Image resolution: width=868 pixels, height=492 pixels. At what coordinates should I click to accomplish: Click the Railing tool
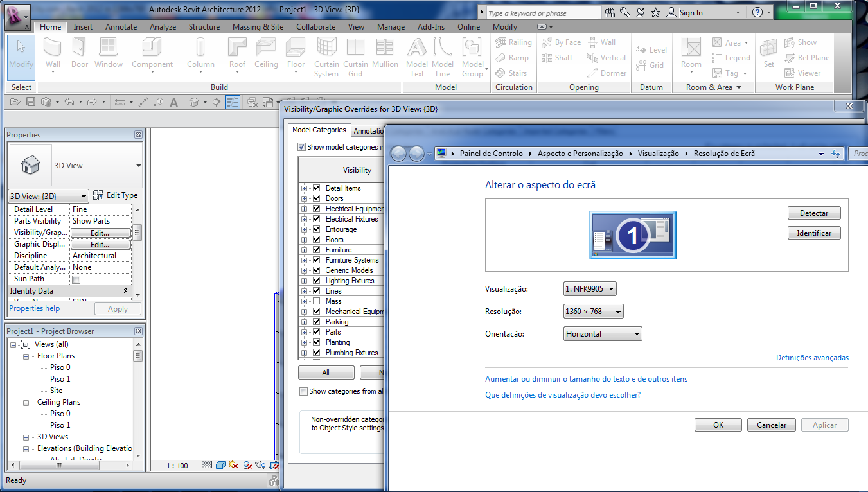[513, 42]
